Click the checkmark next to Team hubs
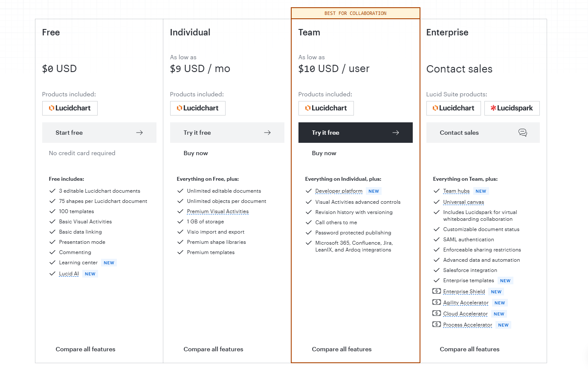Screen dimensions: 588x373 pos(437,191)
